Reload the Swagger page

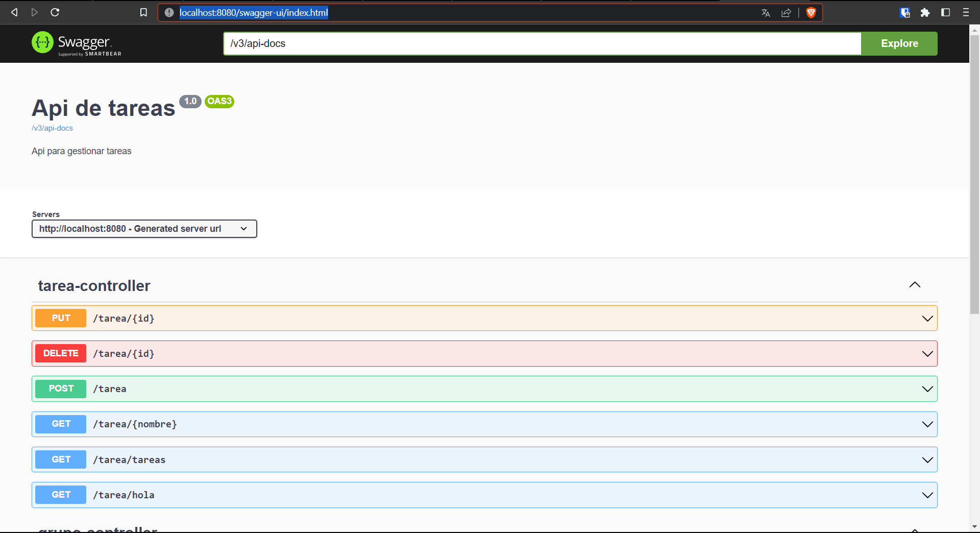pyautogui.click(x=55, y=12)
